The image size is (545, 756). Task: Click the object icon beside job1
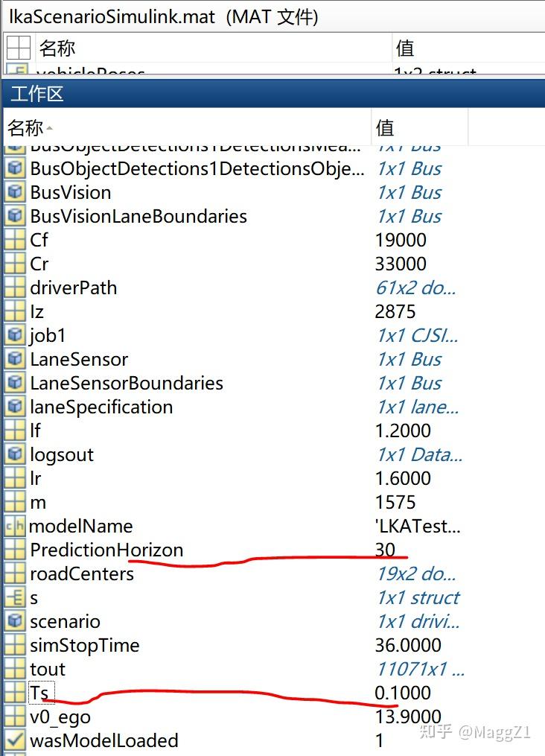(x=15, y=334)
